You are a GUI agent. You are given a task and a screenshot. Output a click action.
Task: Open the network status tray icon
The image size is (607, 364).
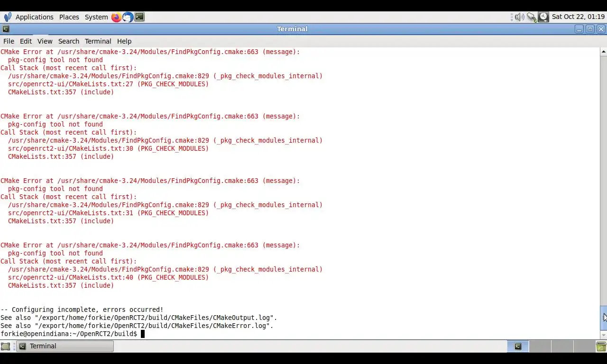pos(532,17)
